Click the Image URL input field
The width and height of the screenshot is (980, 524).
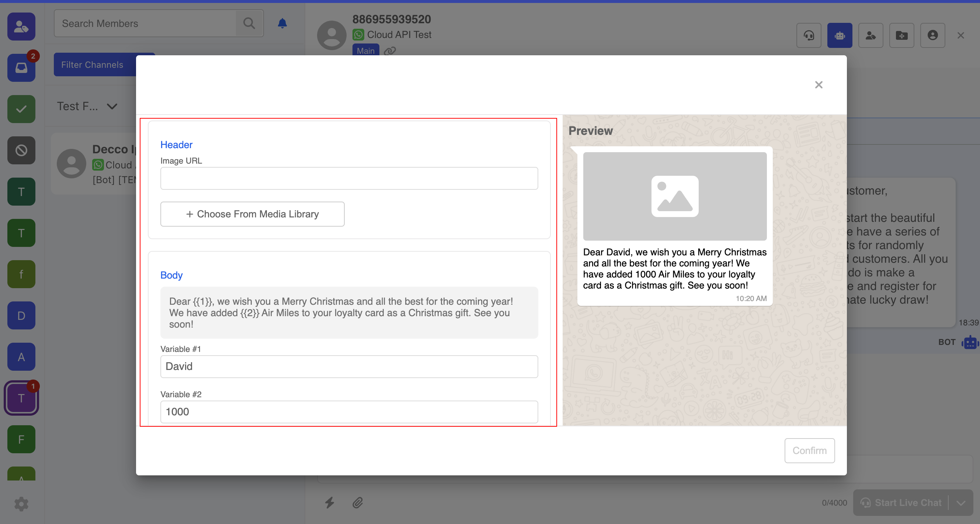349,178
